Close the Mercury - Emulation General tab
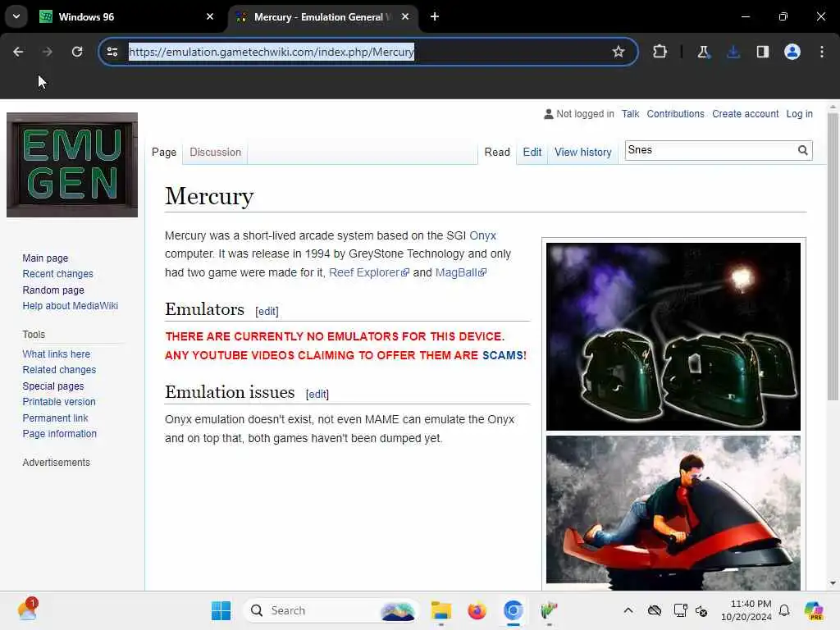 click(x=405, y=16)
